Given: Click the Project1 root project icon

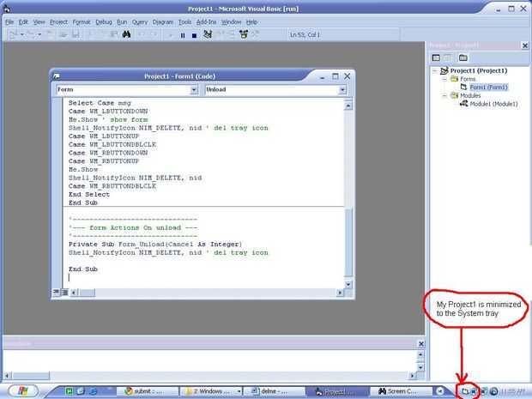Looking at the screenshot, I should [444, 70].
